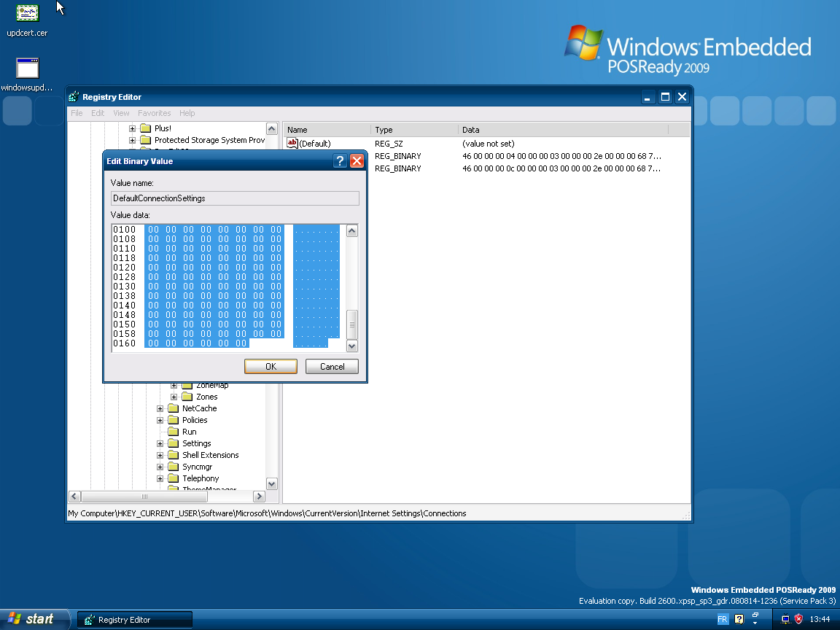Click the FR language indicator in tray
This screenshot has width=840, height=630.
[722, 619]
